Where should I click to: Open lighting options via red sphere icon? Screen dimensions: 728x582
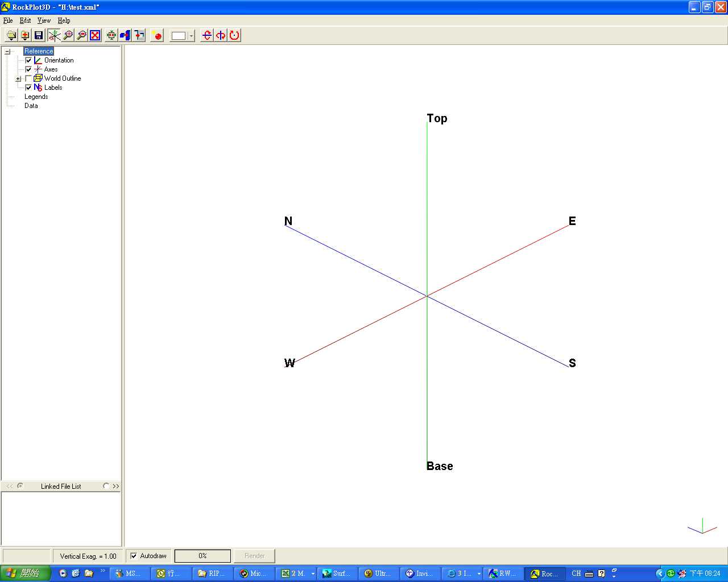pyautogui.click(x=158, y=35)
